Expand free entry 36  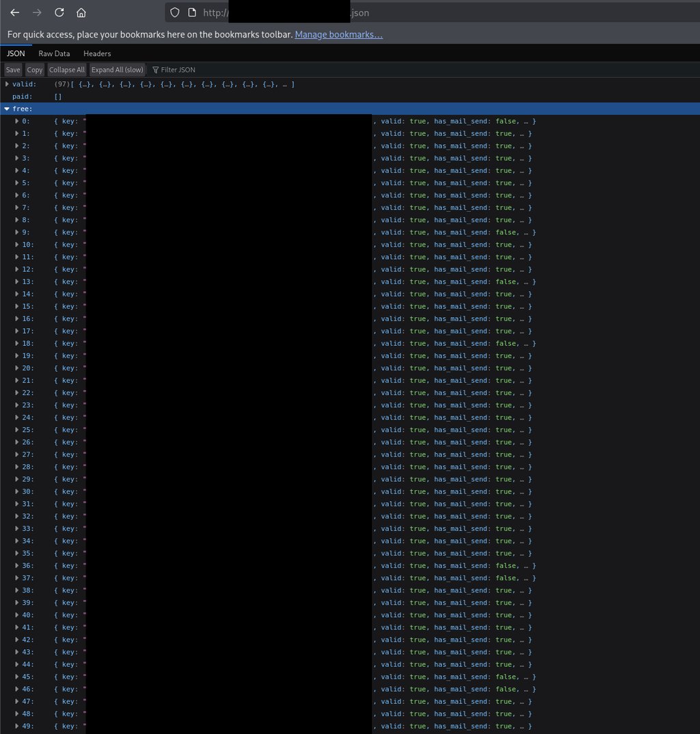coord(17,565)
